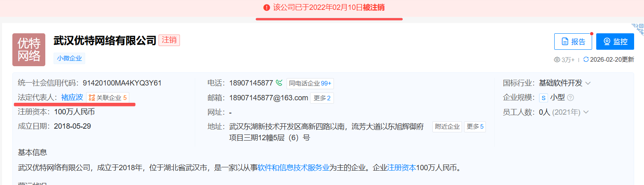Screen dimensions: 644x185
Task: Click the blue S scale badge
Action: tap(544, 98)
